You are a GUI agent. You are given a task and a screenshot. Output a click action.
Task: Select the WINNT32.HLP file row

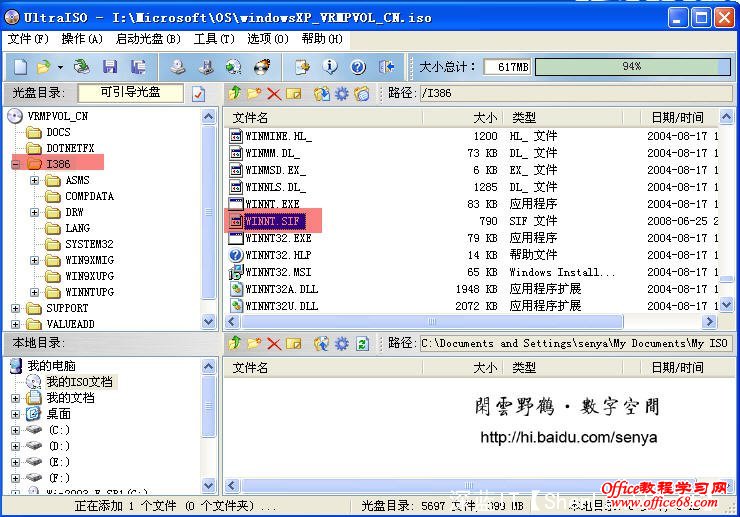click(471, 255)
